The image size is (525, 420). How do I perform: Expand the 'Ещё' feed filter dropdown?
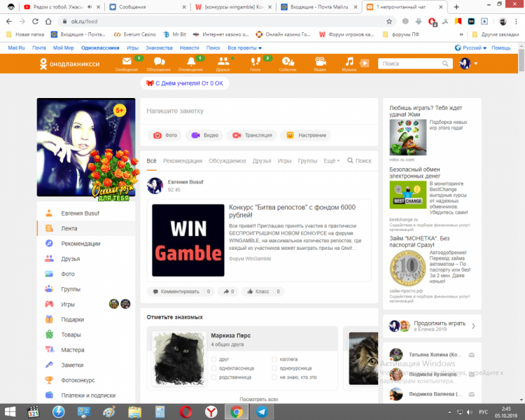point(332,161)
